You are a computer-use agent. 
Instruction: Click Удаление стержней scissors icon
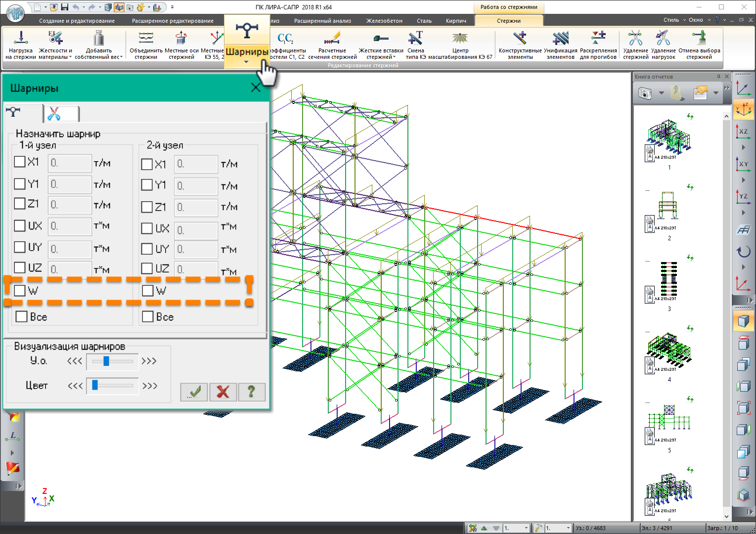[x=635, y=39]
